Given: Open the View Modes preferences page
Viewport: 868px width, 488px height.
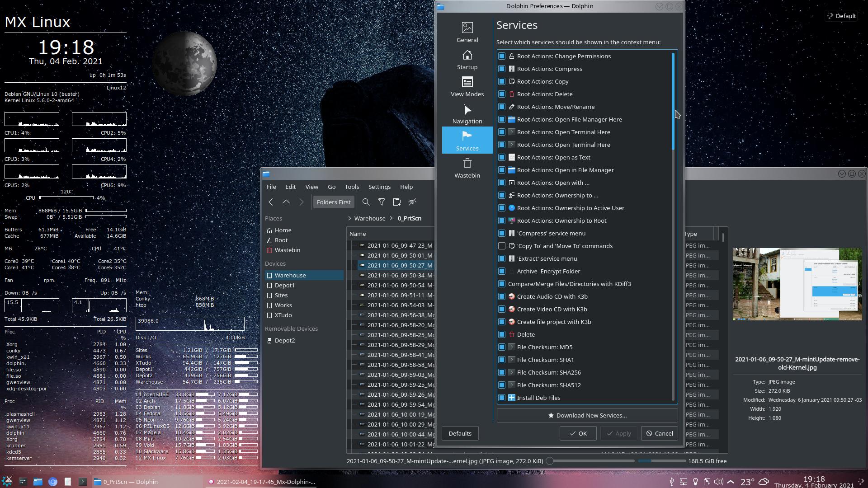Looking at the screenshot, I should (x=467, y=87).
